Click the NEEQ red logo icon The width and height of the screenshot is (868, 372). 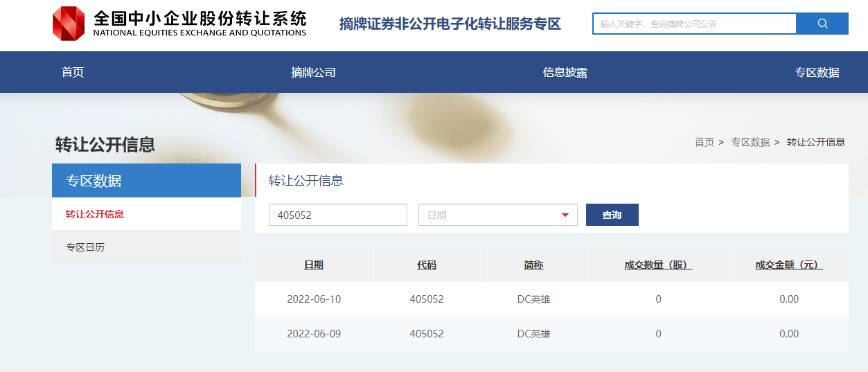tap(69, 24)
